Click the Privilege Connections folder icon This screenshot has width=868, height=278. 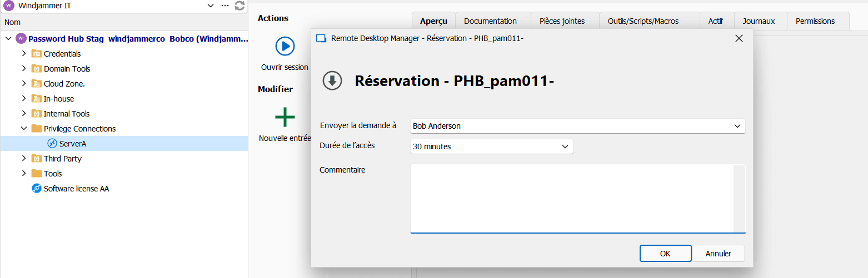[37, 129]
